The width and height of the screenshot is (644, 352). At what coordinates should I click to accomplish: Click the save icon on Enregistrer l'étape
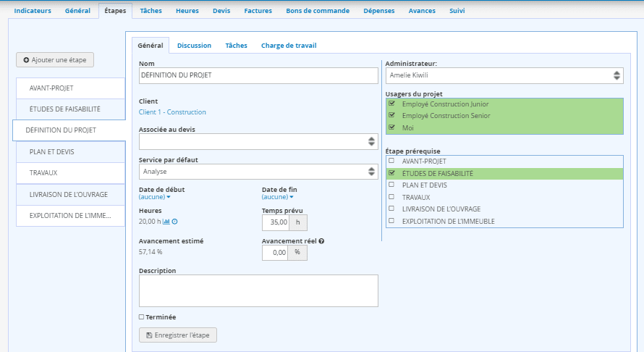pyautogui.click(x=149, y=335)
